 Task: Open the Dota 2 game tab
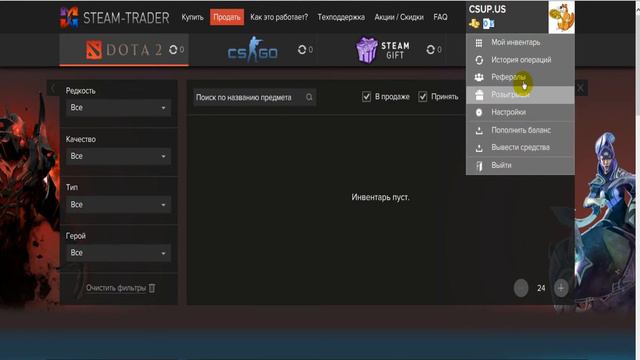124,50
